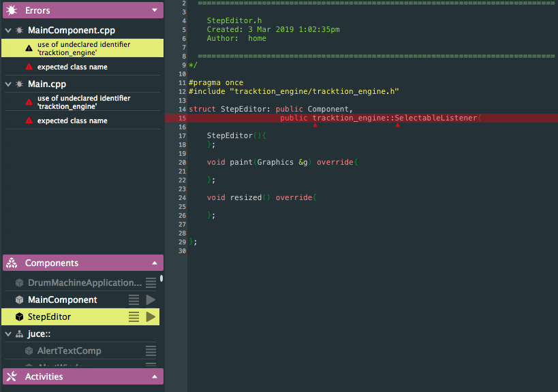Collapse the Errors panel with header arrow
This screenshot has width=558, height=392.
click(155, 10)
